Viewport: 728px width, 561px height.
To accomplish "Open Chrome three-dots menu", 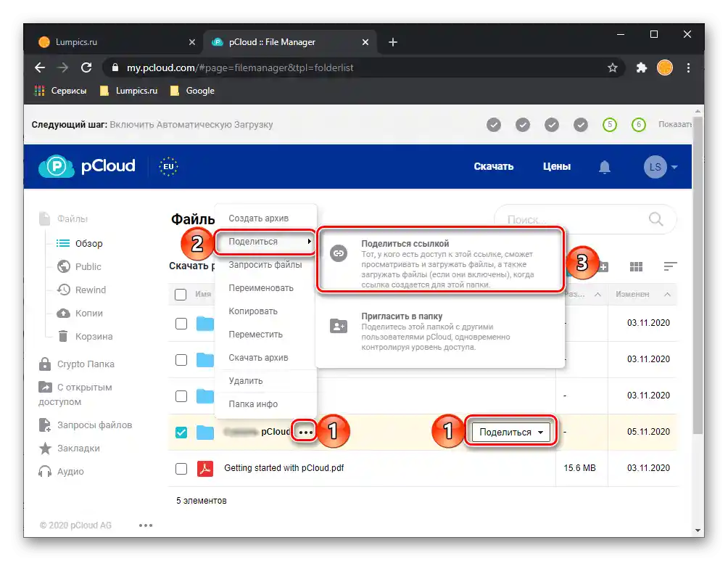I will pyautogui.click(x=689, y=68).
